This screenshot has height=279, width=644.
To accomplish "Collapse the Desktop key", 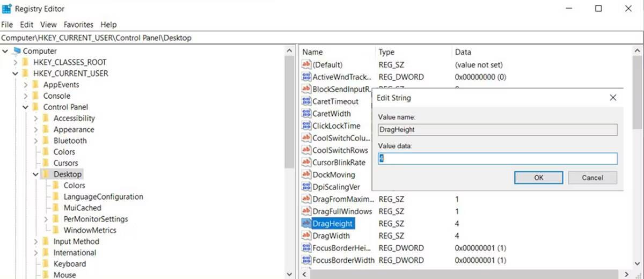I will click(36, 174).
